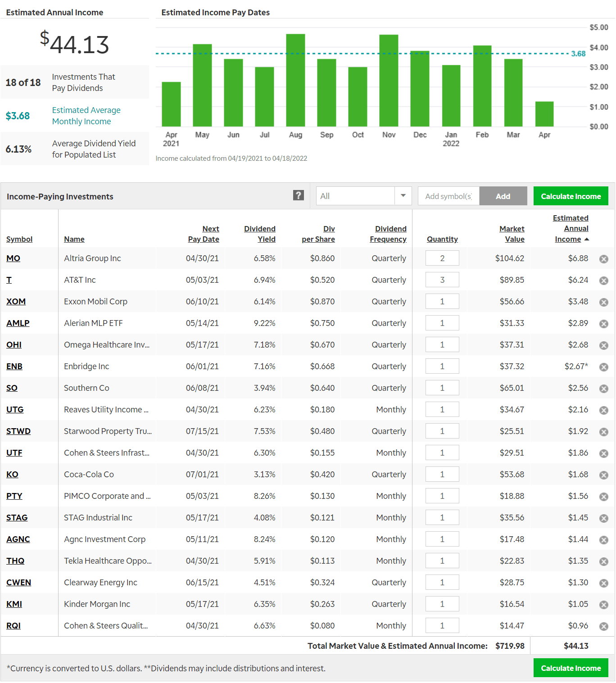Sort by Symbol column header
The image size is (616, 683).
click(19, 239)
